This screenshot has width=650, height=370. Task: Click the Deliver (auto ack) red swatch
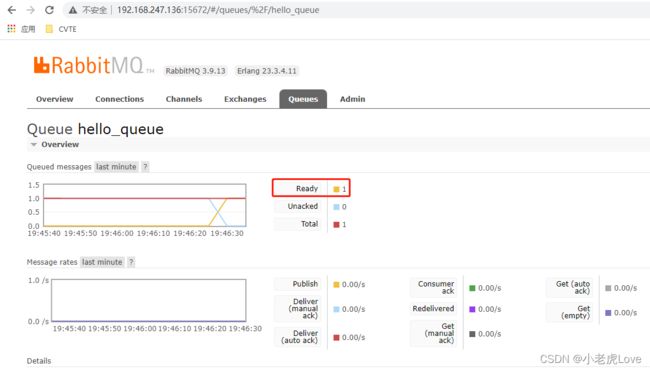(336, 337)
